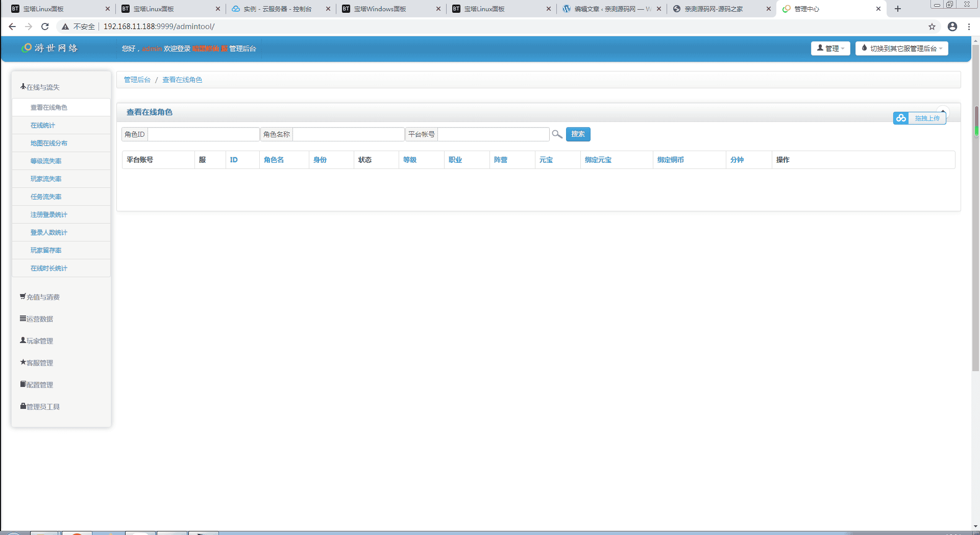This screenshot has width=980, height=535.
Task: Click the insecure connection warning icon
Action: coord(65,27)
